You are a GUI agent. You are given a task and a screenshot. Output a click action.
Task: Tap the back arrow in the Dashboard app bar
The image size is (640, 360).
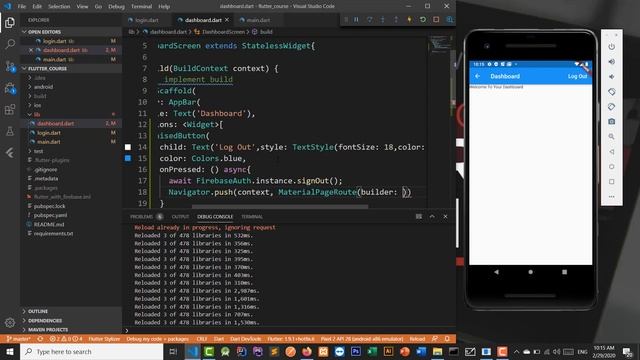point(478,76)
